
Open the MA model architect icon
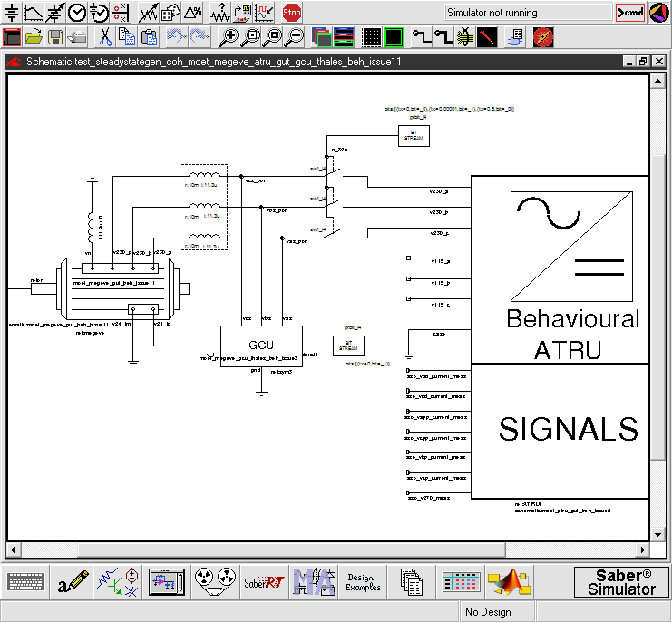(x=314, y=582)
